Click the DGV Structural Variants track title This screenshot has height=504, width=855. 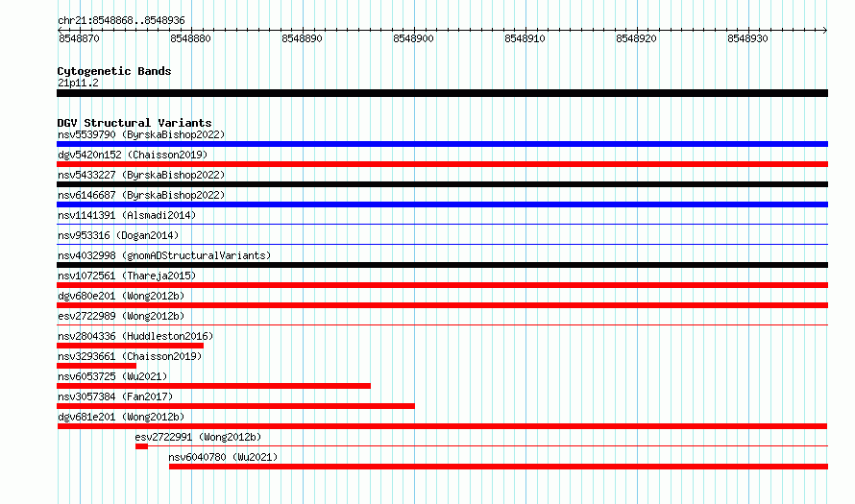coord(134,123)
